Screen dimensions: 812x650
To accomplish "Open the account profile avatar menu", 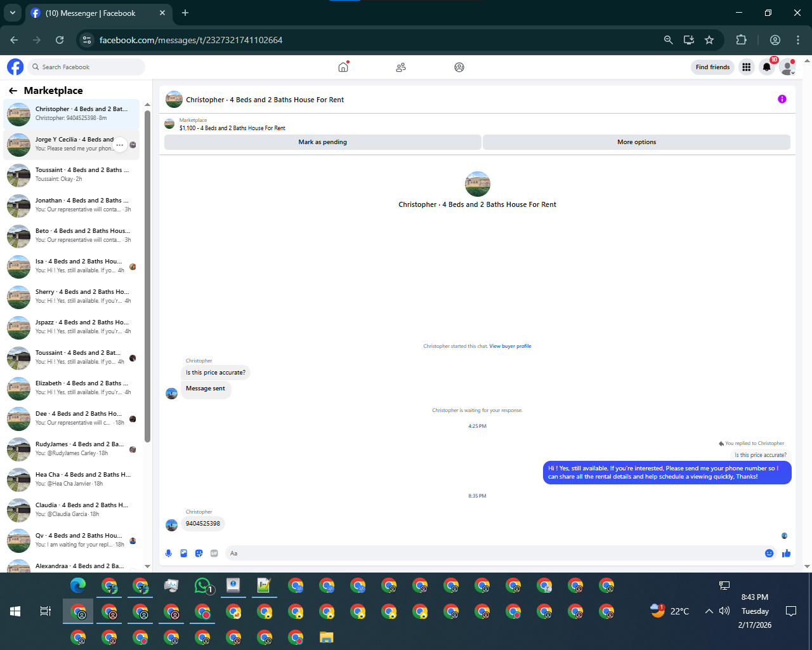I will pos(787,67).
